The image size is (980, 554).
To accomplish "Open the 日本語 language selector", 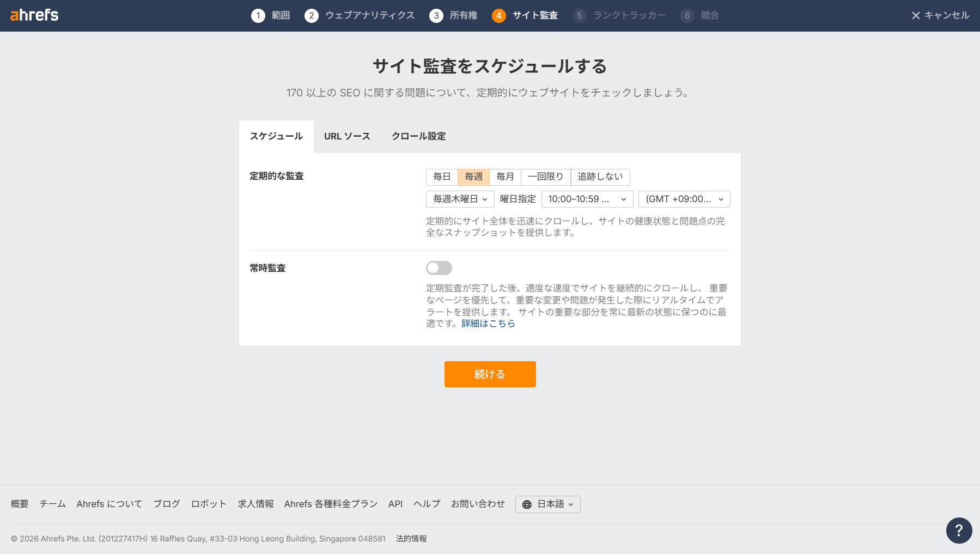I will click(x=547, y=504).
